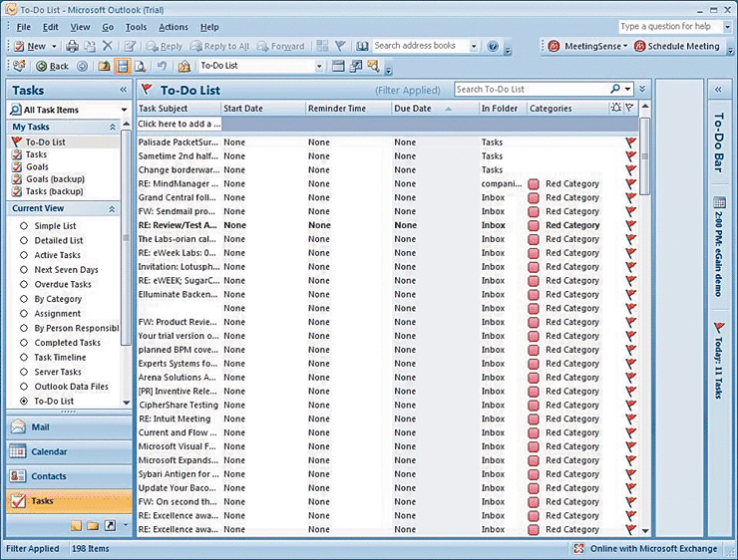The image size is (738, 560).
Task: Open the New item dropdown arrow
Action: point(54,46)
